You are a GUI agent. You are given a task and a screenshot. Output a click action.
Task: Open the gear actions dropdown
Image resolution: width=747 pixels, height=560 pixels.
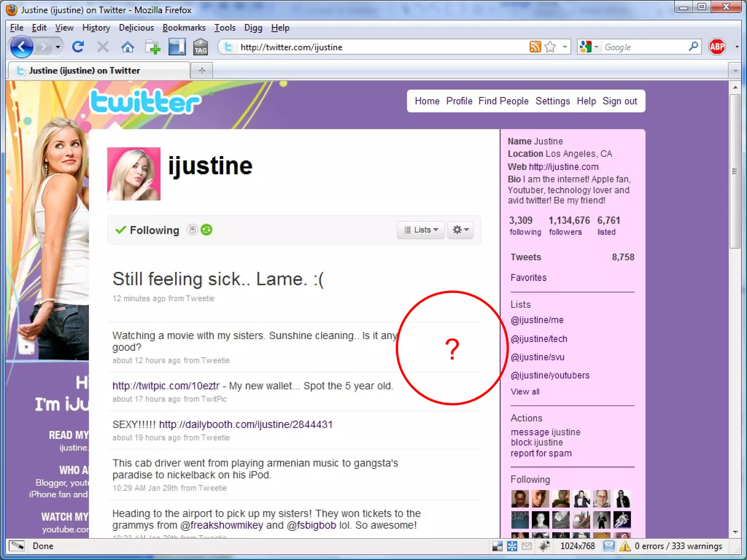pyautogui.click(x=460, y=230)
